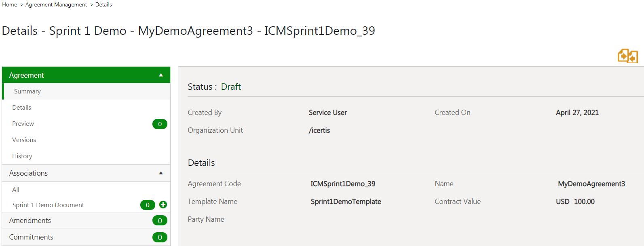Go to the Versions page
The height and width of the screenshot is (246, 644).
click(24, 140)
